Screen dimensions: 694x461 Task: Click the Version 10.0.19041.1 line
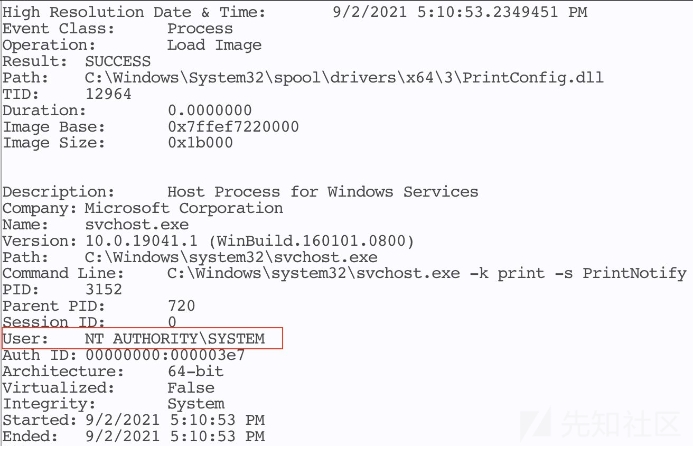click(208, 241)
